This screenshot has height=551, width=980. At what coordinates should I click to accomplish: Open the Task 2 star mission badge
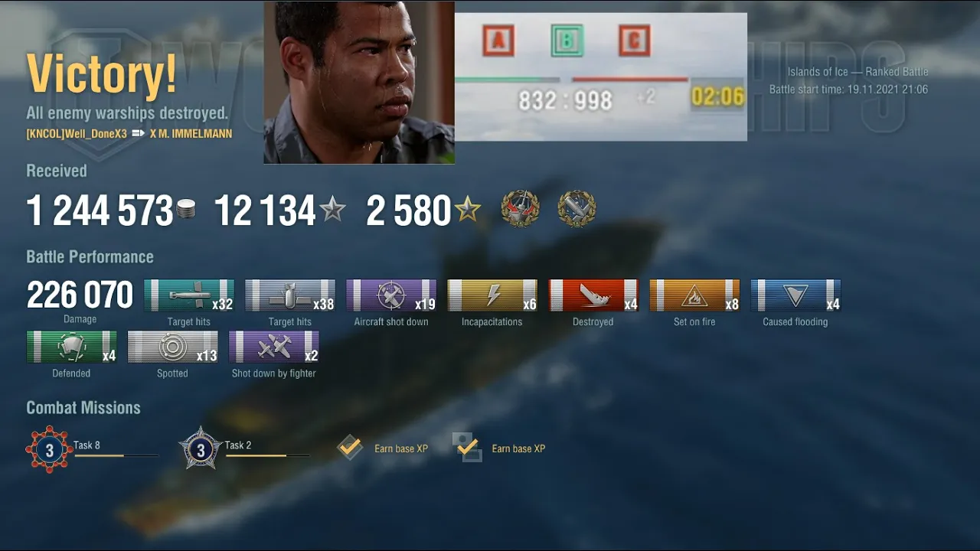coord(201,449)
